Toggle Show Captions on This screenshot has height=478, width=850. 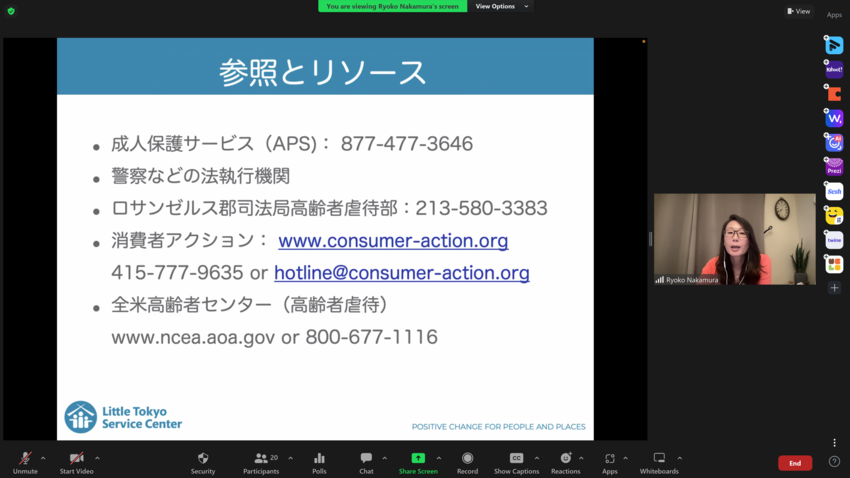pos(516,462)
